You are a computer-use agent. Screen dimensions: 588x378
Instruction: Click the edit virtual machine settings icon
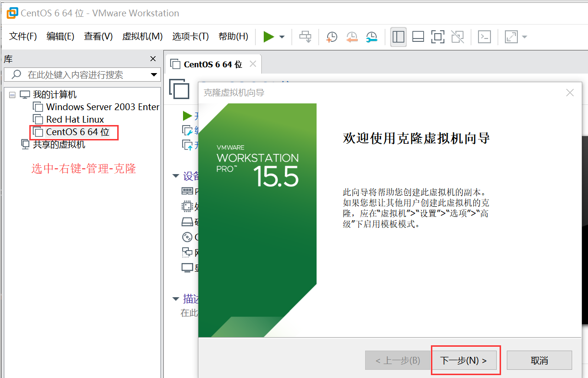(187, 130)
